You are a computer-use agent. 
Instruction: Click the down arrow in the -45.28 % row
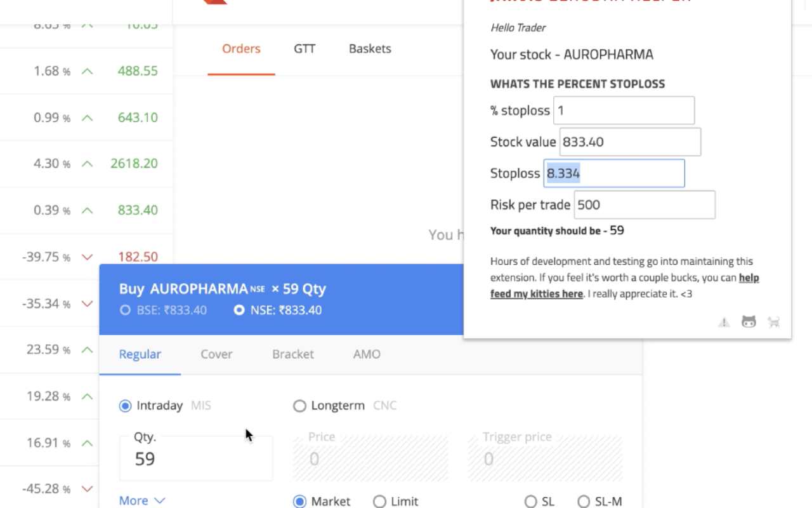[88, 489]
